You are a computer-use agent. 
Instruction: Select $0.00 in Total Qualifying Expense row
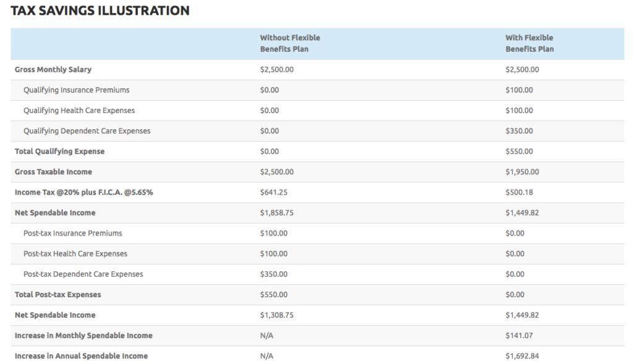click(x=270, y=151)
